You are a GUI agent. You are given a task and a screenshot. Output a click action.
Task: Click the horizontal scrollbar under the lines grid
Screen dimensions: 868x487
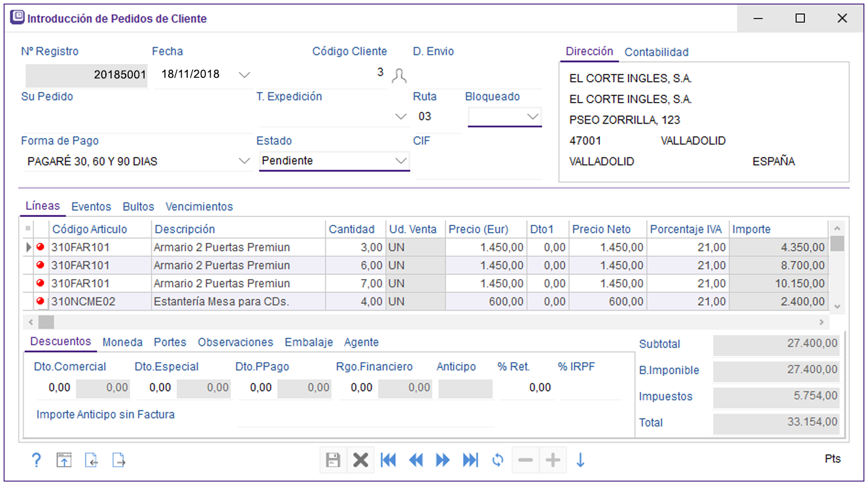425,322
